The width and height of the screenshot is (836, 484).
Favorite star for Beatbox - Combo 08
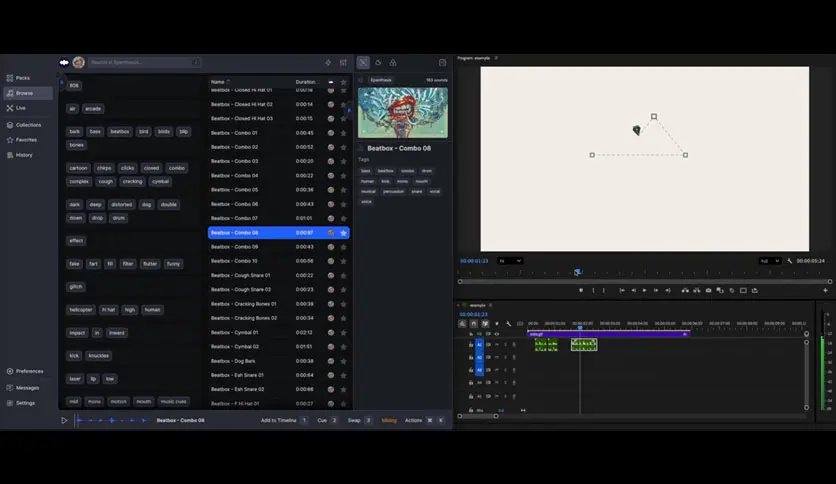pos(343,233)
